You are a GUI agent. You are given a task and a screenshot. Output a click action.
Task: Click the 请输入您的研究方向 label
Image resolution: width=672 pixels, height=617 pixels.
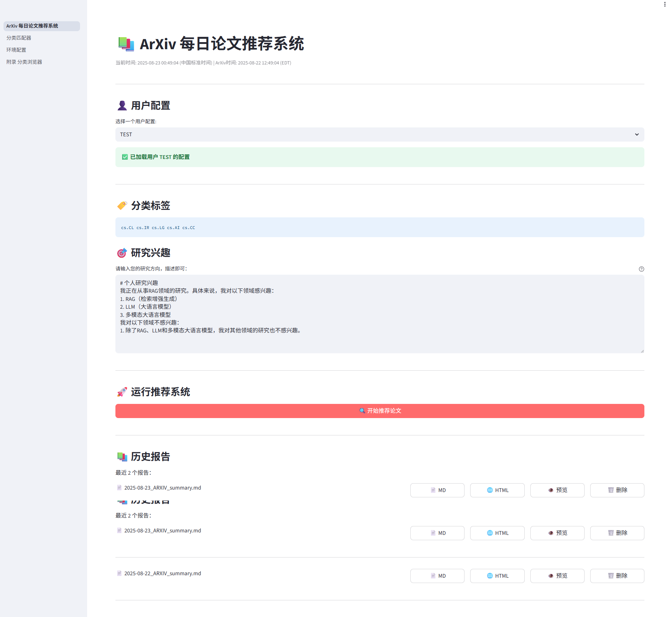[x=151, y=269]
